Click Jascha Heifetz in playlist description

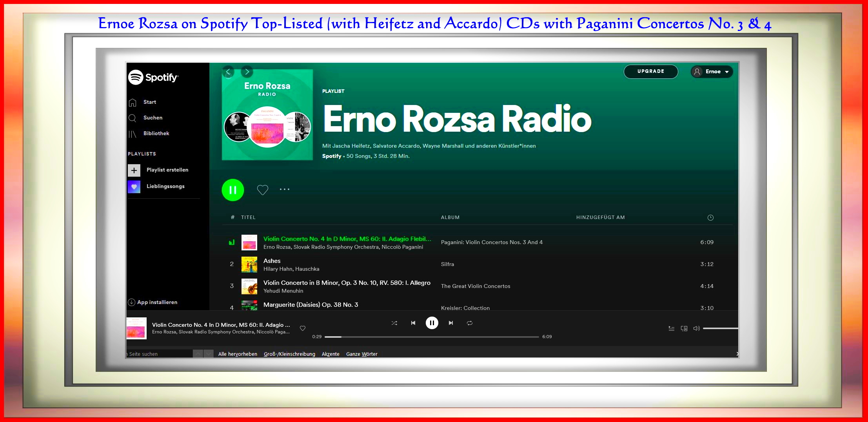coord(351,146)
